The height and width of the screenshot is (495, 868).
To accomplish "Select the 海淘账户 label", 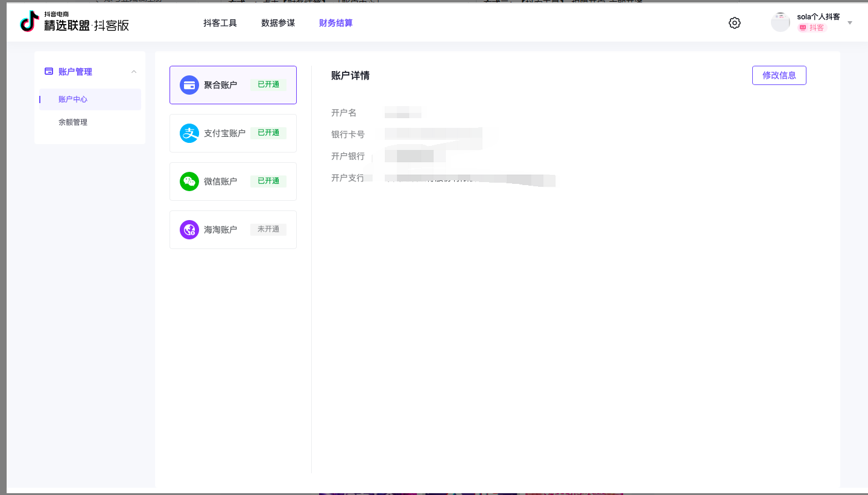I will (x=220, y=230).
